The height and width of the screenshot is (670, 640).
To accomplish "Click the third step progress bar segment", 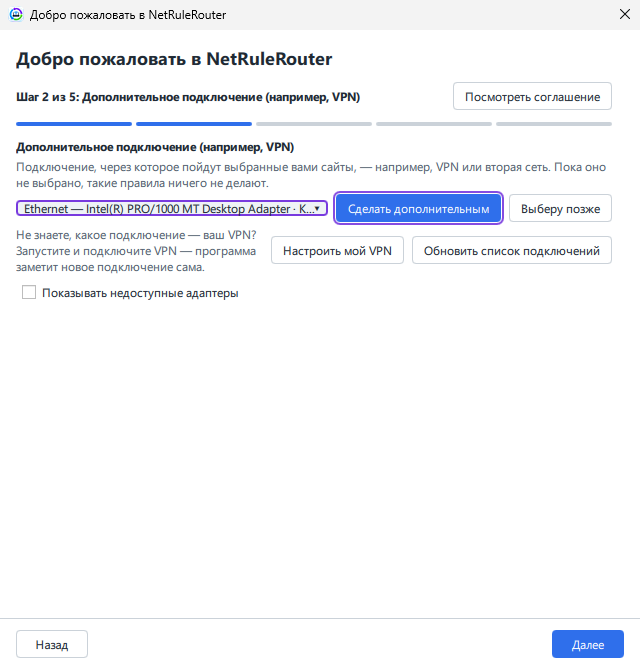I will [314, 124].
